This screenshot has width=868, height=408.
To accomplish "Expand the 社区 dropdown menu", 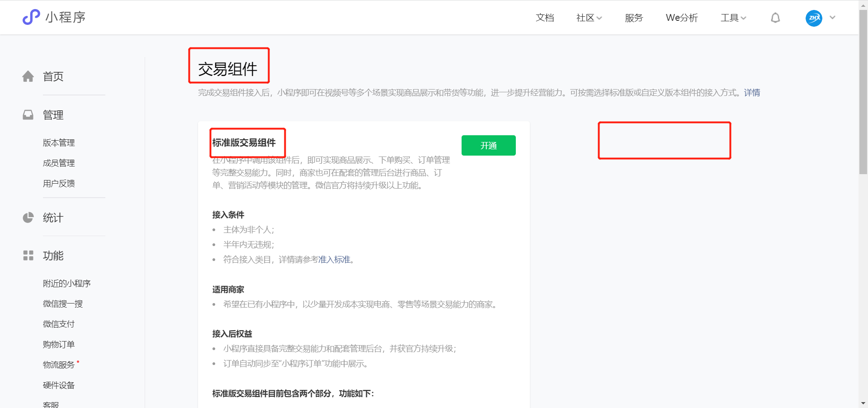I will click(589, 18).
